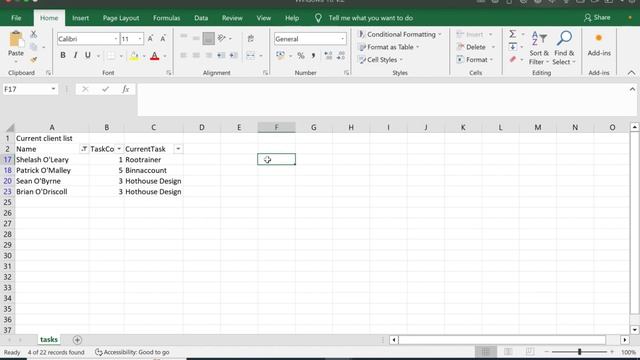Apply Percent Style format
The width and height of the screenshot is (640, 360).
tap(301, 56)
